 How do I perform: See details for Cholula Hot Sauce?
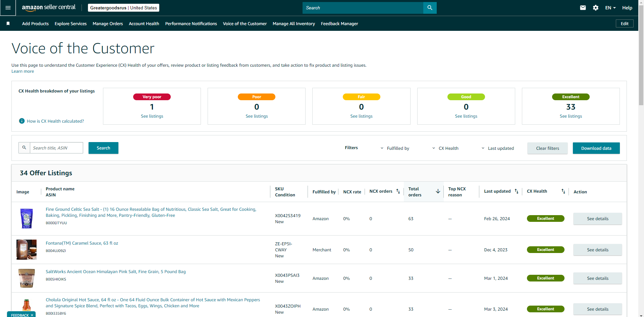tap(597, 309)
